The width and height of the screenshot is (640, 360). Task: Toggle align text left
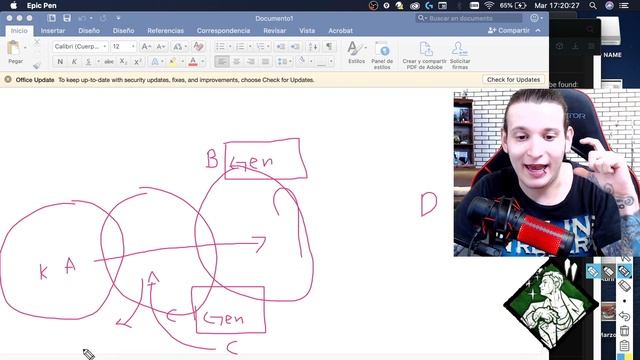[222, 62]
